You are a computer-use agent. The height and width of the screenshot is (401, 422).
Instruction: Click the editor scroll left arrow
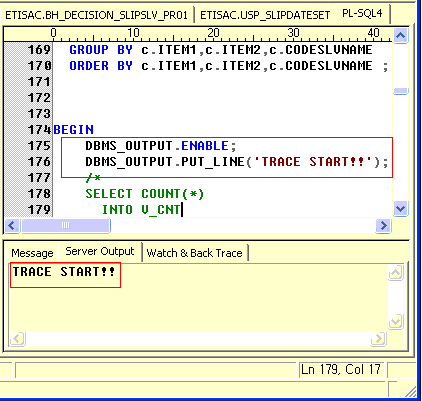12,226
